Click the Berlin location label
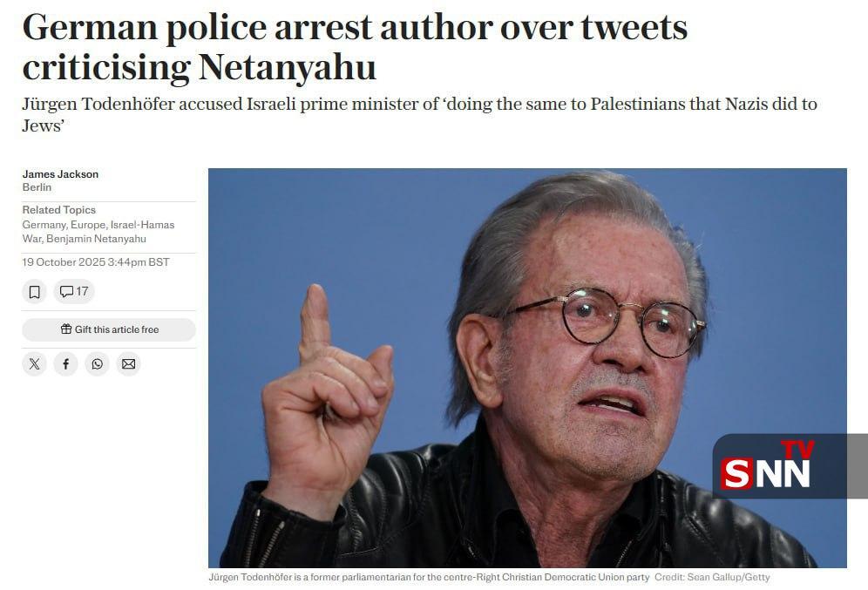868x590 pixels. (x=37, y=187)
